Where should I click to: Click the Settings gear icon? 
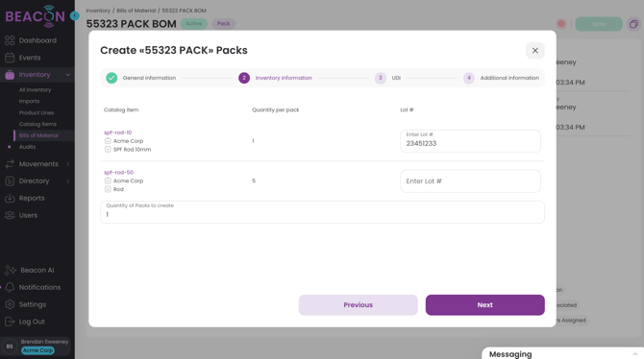(10, 304)
